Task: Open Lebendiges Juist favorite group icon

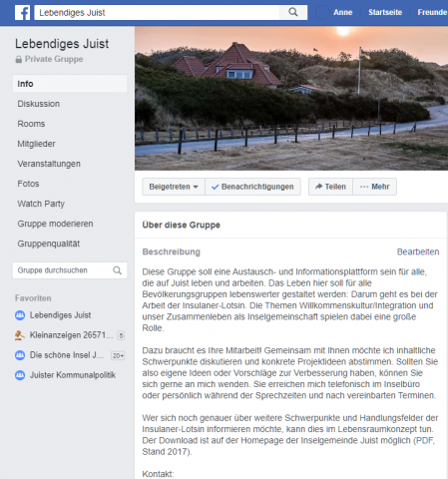Action: click(20, 315)
